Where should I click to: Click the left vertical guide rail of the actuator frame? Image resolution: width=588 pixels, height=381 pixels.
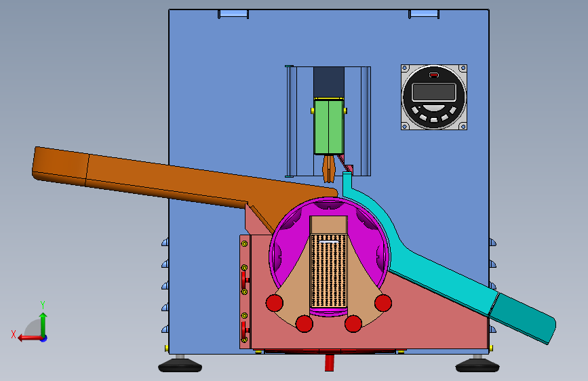[291, 121]
